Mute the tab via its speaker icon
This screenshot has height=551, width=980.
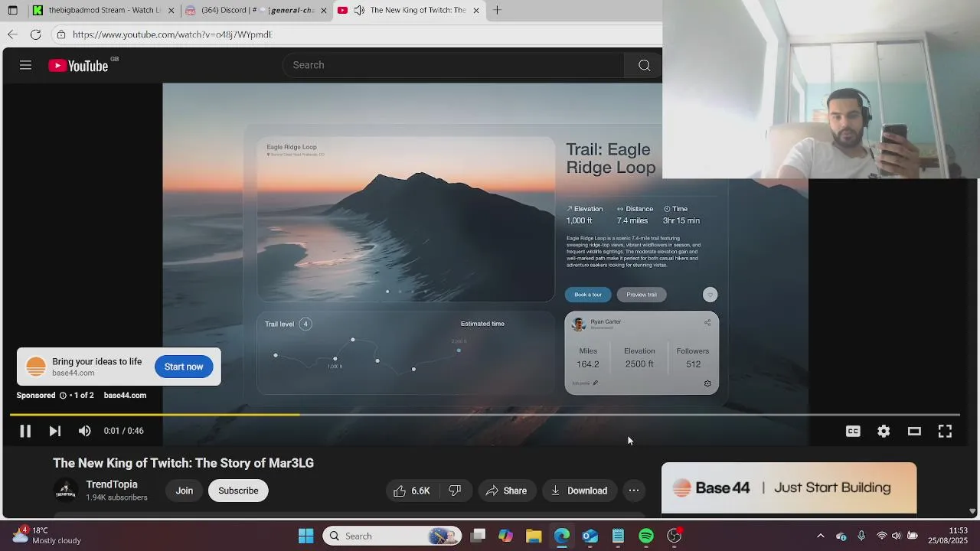358,11
